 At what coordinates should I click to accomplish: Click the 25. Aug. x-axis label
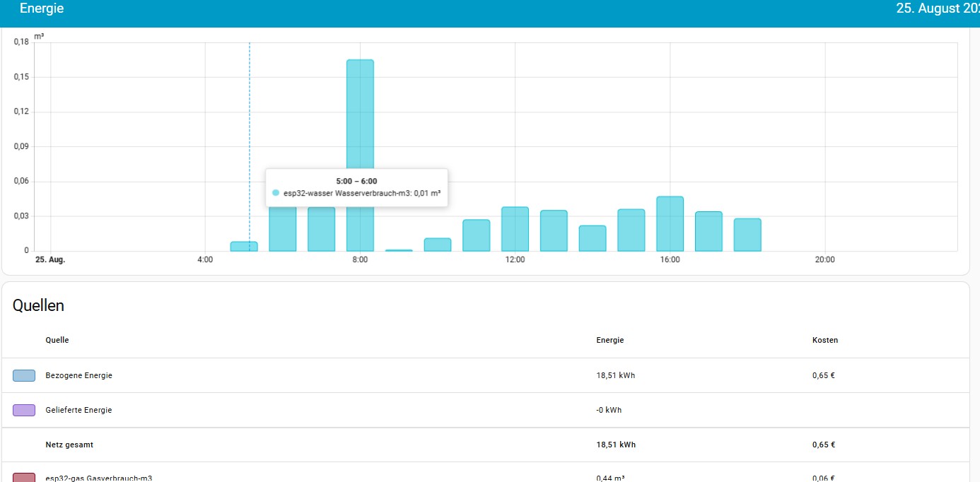(50, 260)
